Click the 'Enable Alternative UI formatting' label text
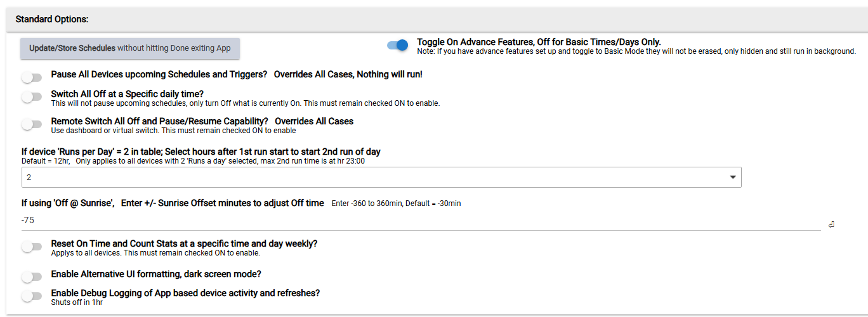The image size is (868, 317). point(156,274)
